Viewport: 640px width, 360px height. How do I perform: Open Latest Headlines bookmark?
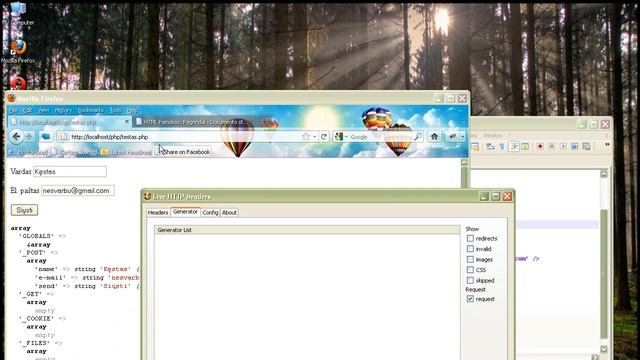(127, 152)
